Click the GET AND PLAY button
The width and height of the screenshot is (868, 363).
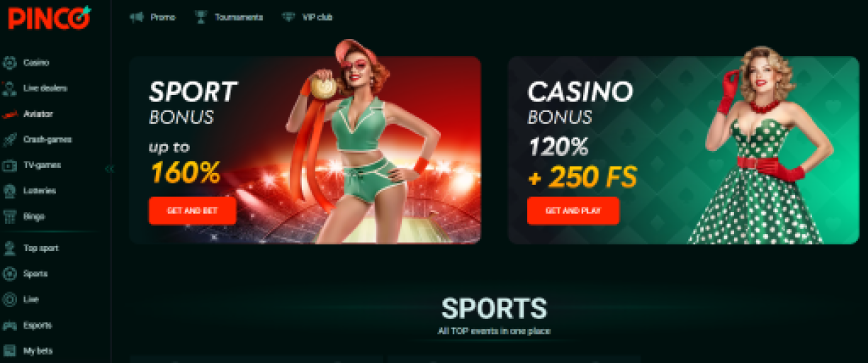point(573,211)
